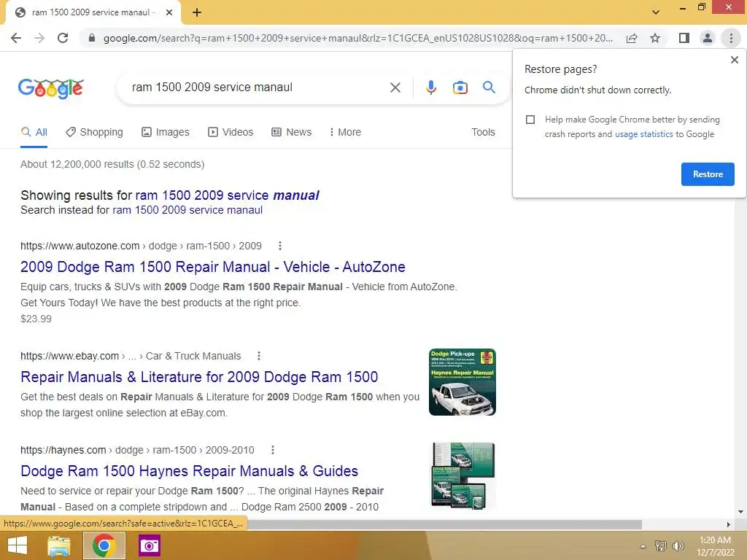Click into the Google search text field
The height and width of the screenshot is (560, 747).
click(x=258, y=87)
